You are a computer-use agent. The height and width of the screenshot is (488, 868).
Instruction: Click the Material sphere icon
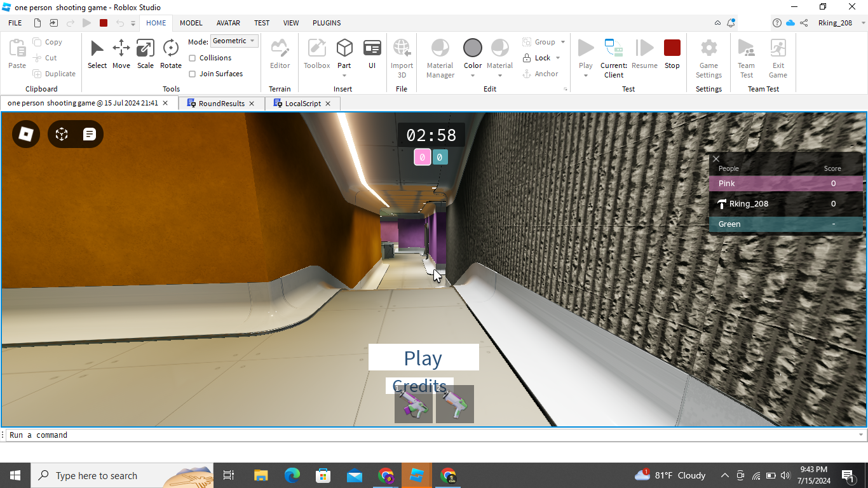click(500, 48)
